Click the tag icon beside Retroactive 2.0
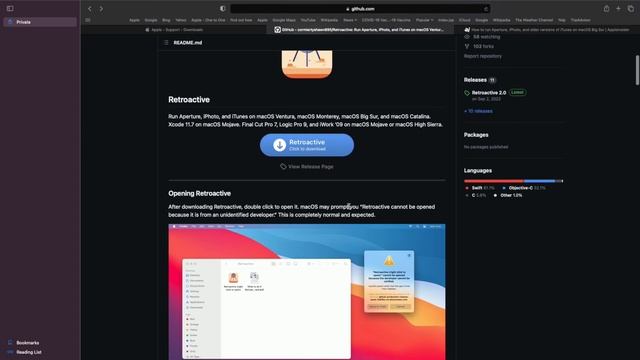This screenshot has height=360, width=640. [x=467, y=93]
